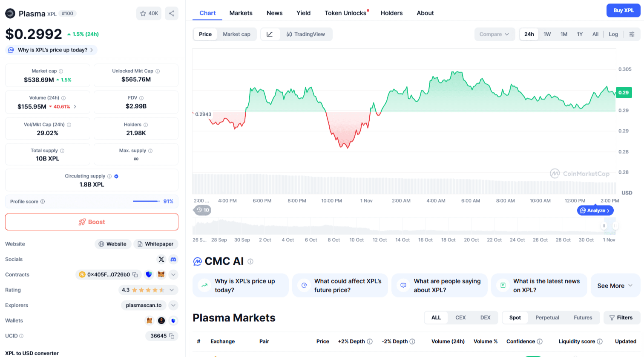Switch to the line chart view icon

(270, 34)
